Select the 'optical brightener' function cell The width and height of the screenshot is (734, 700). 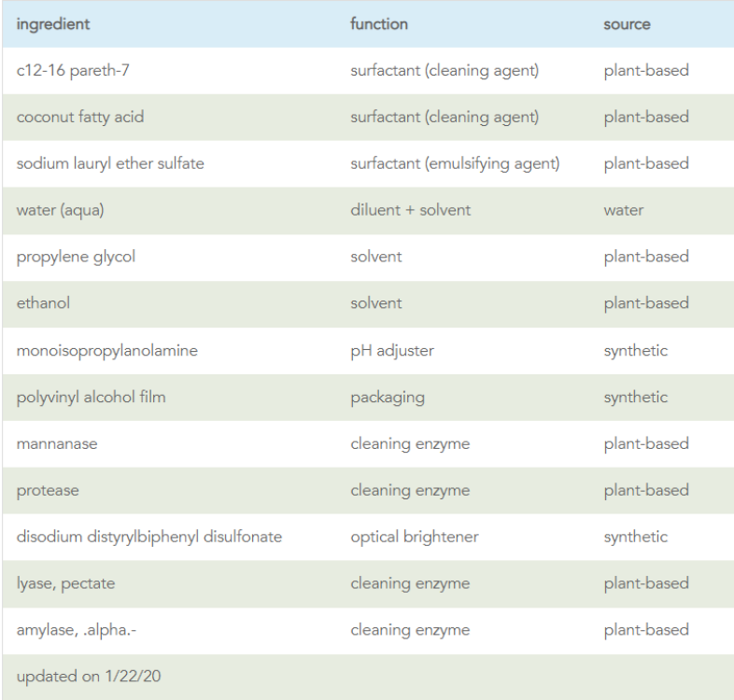(x=415, y=538)
